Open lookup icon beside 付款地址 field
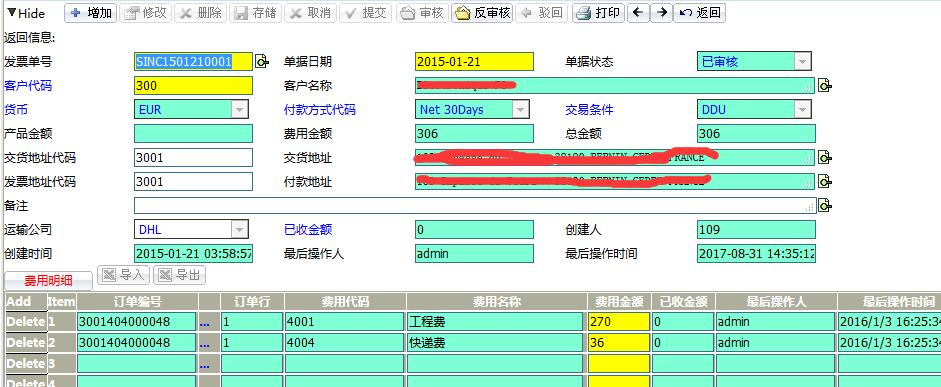 825,181
